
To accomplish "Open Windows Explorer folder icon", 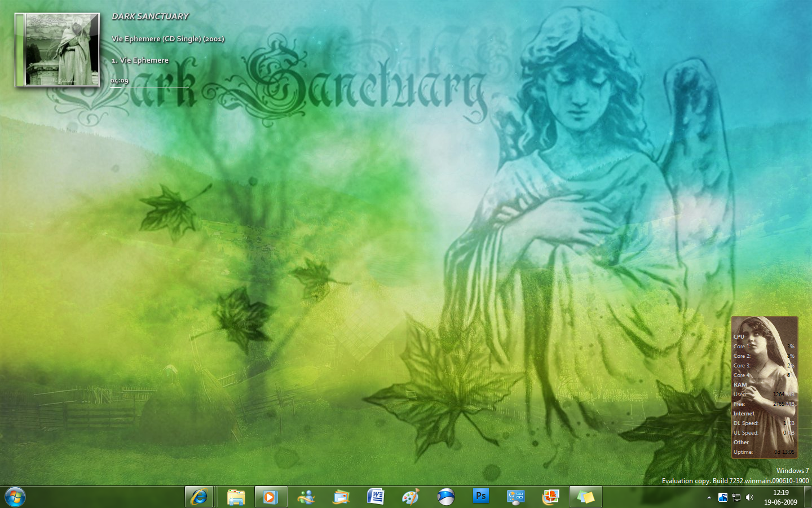I will tap(236, 497).
